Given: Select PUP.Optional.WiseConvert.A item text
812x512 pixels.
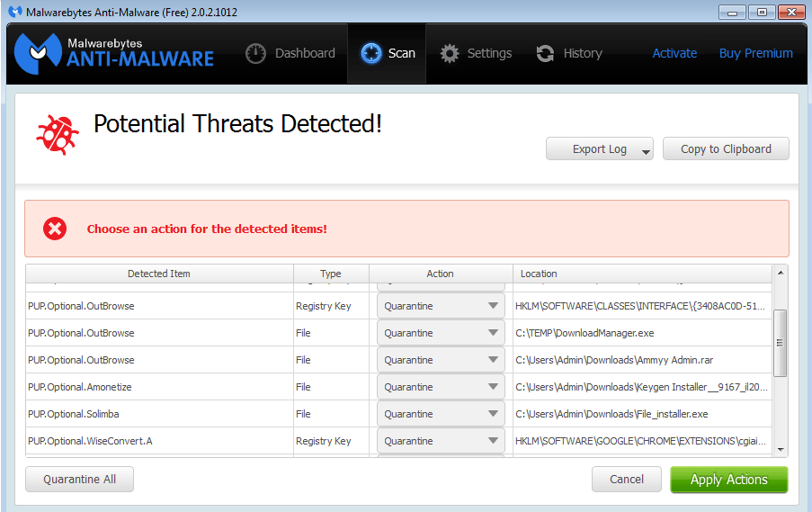Looking at the screenshot, I should point(90,441).
